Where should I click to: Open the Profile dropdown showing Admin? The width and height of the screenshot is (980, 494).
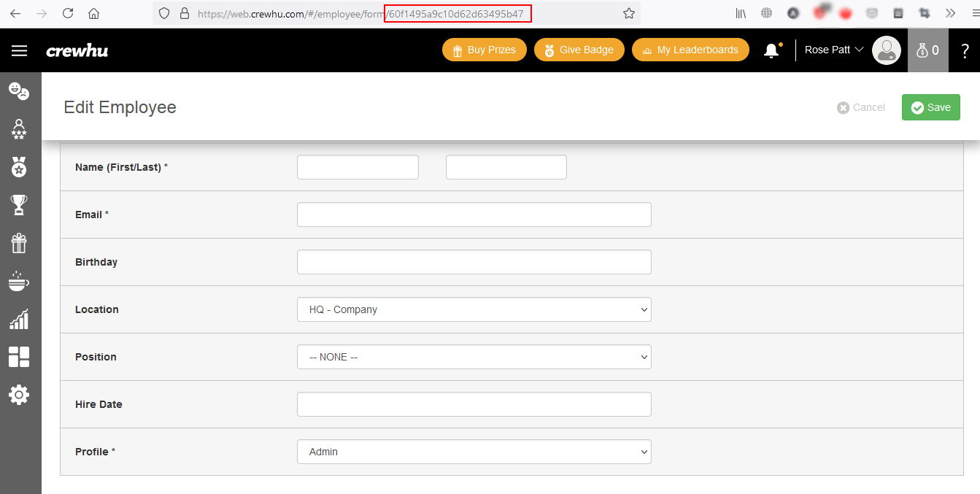pyautogui.click(x=474, y=452)
